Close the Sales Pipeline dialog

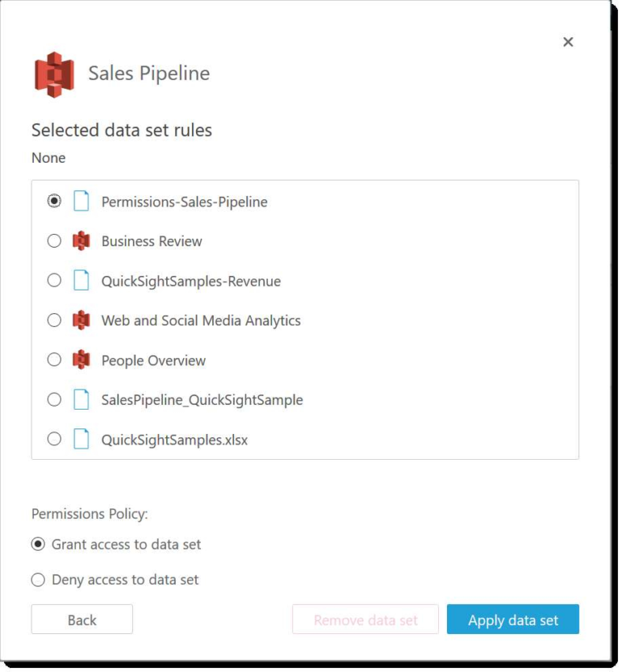pyautogui.click(x=568, y=42)
